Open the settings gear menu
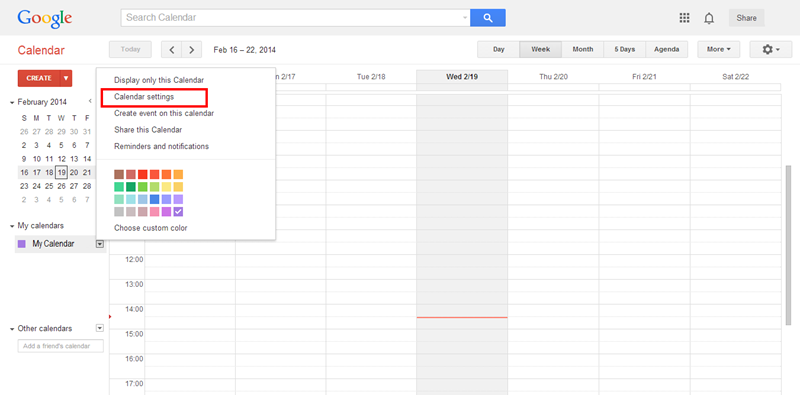800x395 pixels. [x=770, y=50]
